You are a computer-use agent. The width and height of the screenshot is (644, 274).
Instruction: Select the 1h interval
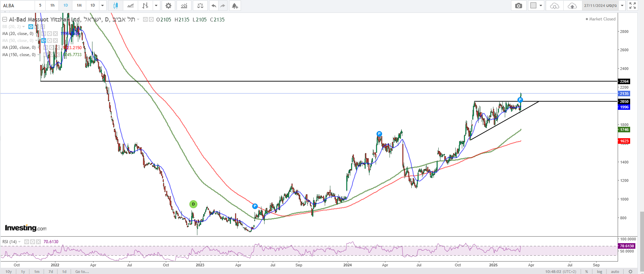click(52, 6)
